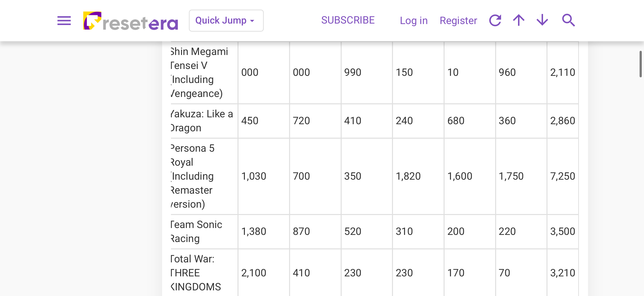
Task: Jump to top with up arrow
Action: click(518, 20)
